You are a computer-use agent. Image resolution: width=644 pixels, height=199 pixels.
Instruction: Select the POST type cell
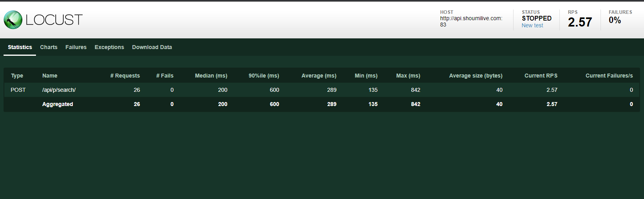(18, 90)
